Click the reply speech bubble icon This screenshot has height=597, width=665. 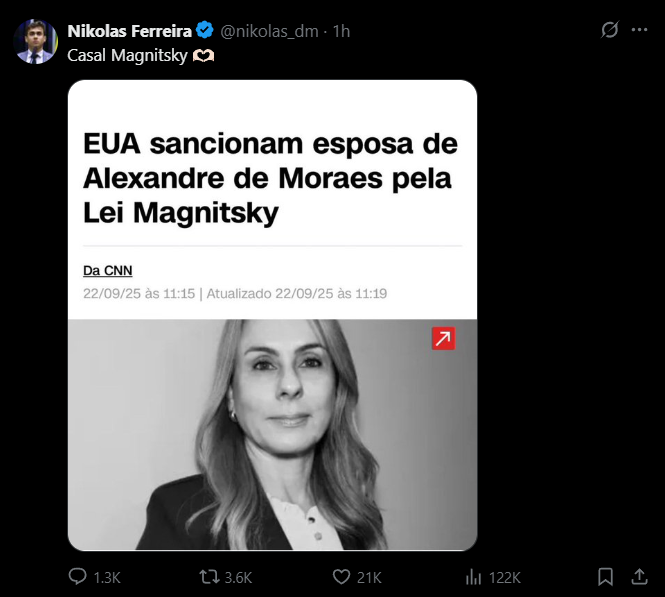point(78,577)
